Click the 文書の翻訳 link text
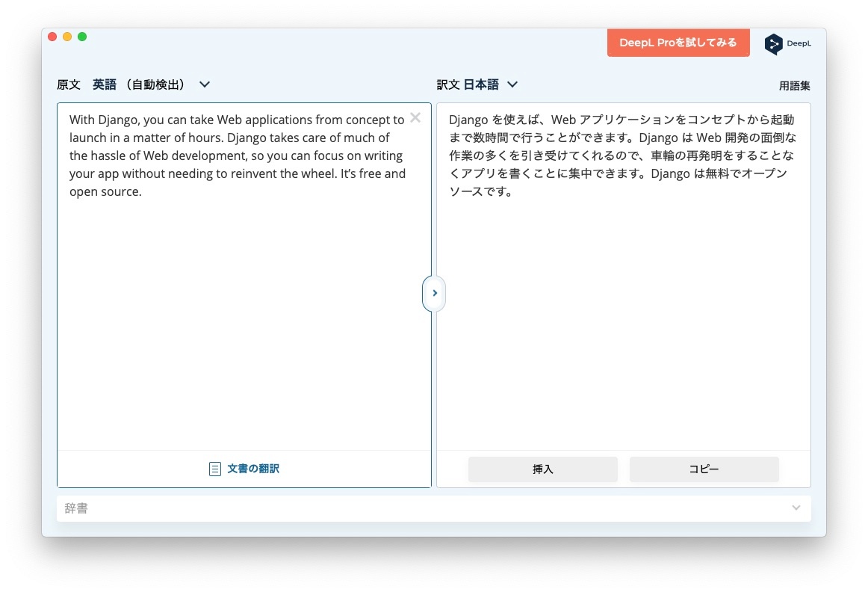The width and height of the screenshot is (868, 592). 253,469
